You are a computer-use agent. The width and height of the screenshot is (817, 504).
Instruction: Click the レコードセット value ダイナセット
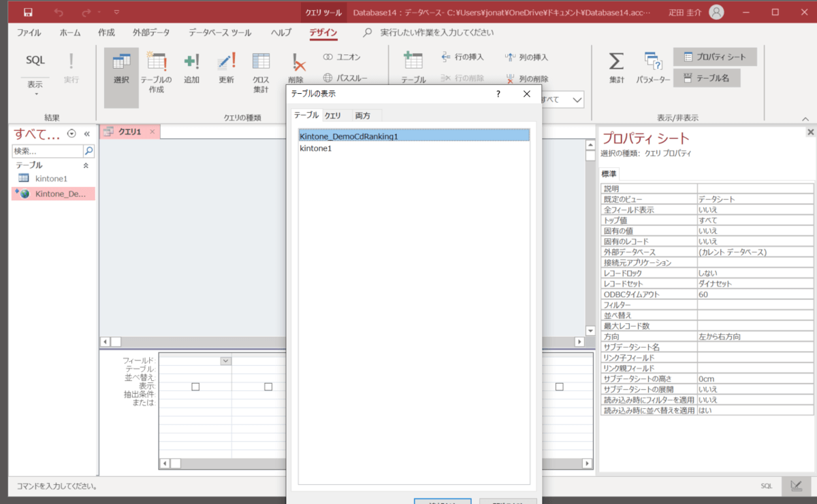tap(755, 284)
